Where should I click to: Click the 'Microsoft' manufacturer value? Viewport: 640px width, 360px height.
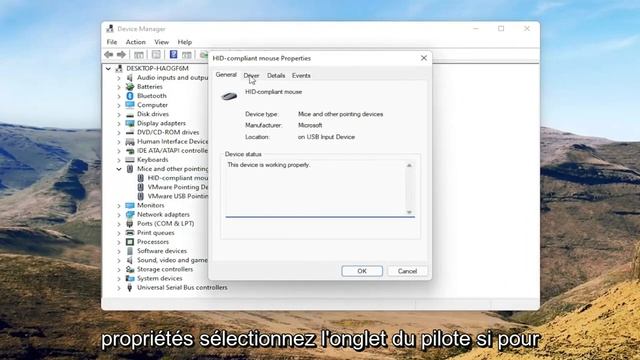click(310, 125)
